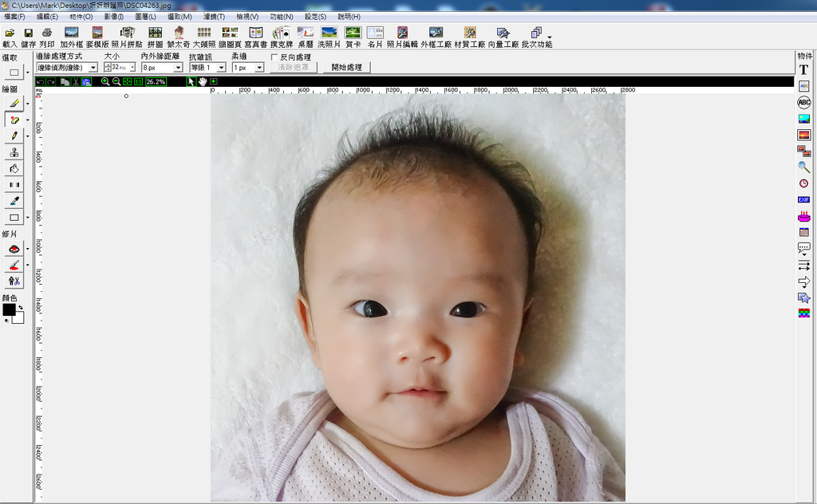This screenshot has height=504, width=817.
Task: Open the 洗照片 photo print tool
Action: pos(330,37)
